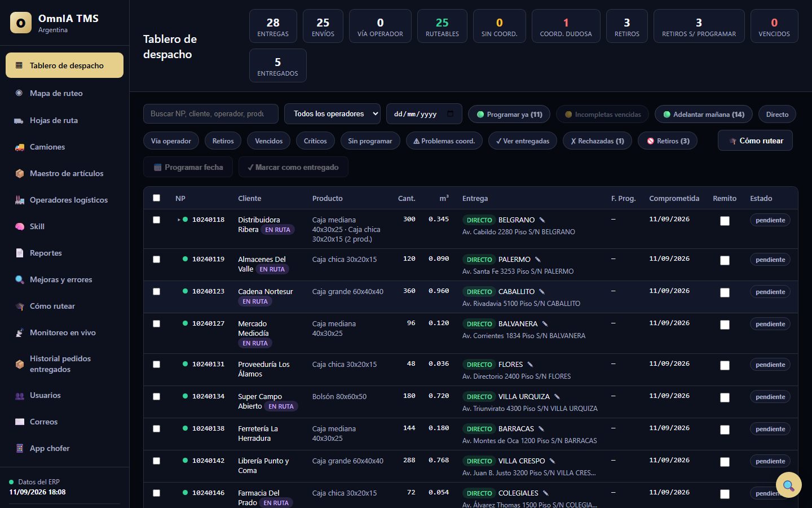The image size is (812, 508).
Task: Open Monitoreo en vivo in the sidebar
Action: pos(64,332)
